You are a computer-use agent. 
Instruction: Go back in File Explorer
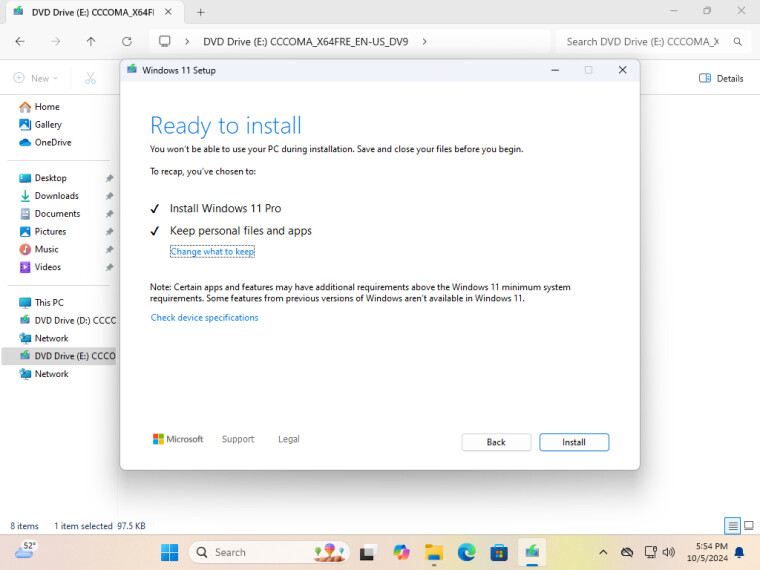click(x=20, y=42)
